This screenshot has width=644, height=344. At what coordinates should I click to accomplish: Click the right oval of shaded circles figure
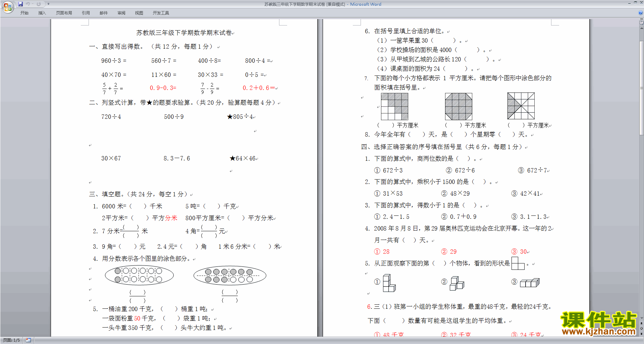[x=230, y=276]
